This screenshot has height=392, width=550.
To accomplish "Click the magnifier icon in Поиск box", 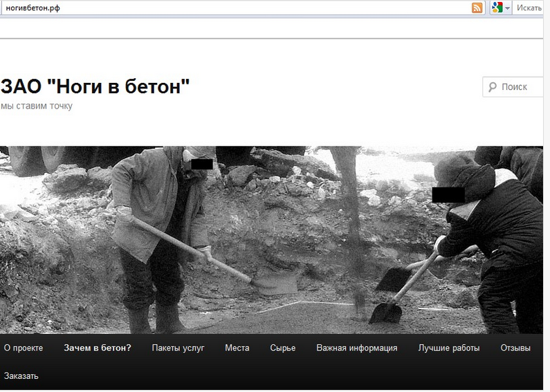I will coord(493,87).
